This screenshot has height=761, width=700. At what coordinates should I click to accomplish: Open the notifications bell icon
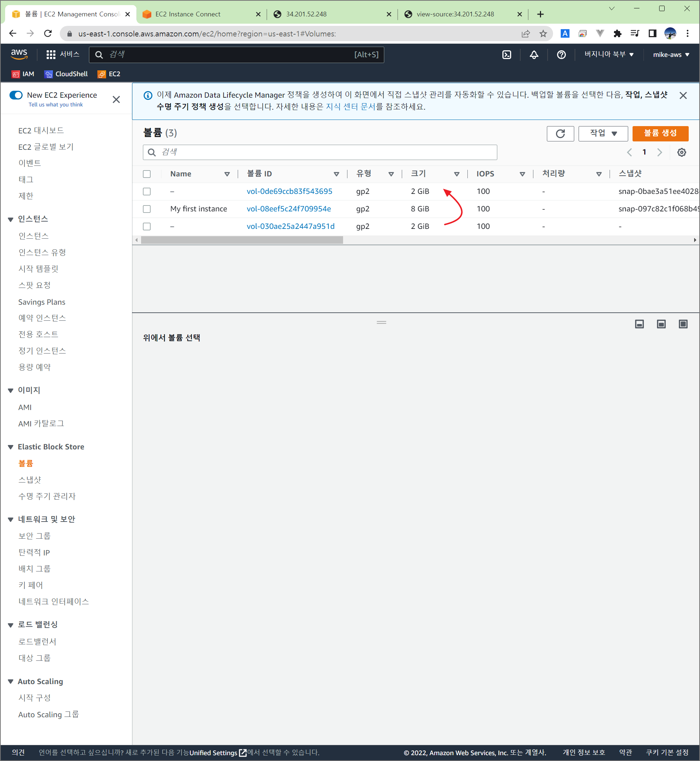click(534, 55)
